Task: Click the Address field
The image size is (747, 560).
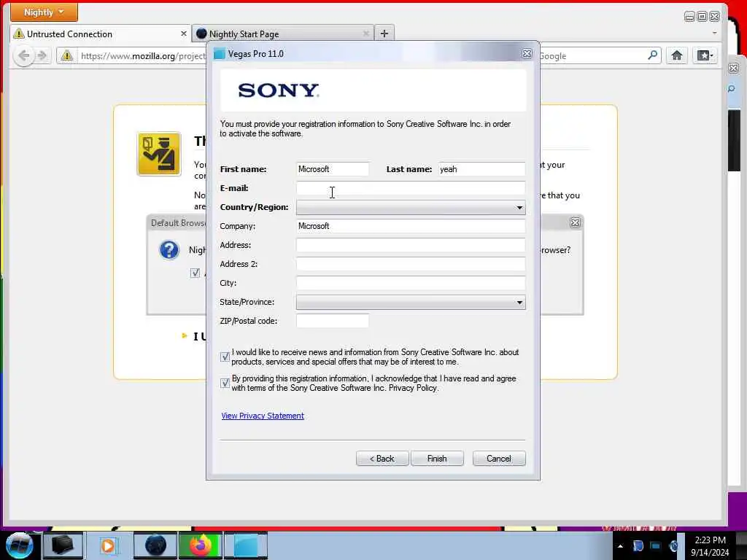Action: [411, 245]
